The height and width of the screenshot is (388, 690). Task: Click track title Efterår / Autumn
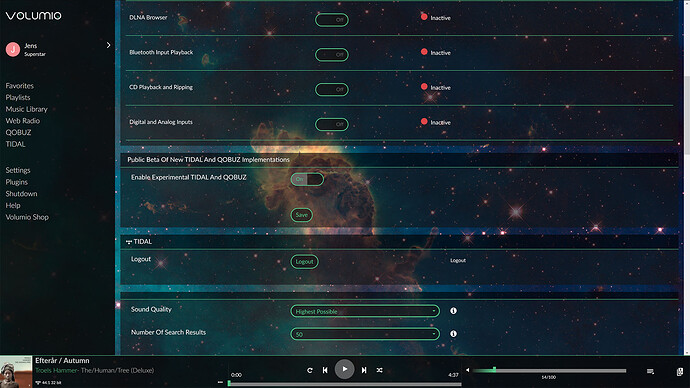(x=62, y=360)
